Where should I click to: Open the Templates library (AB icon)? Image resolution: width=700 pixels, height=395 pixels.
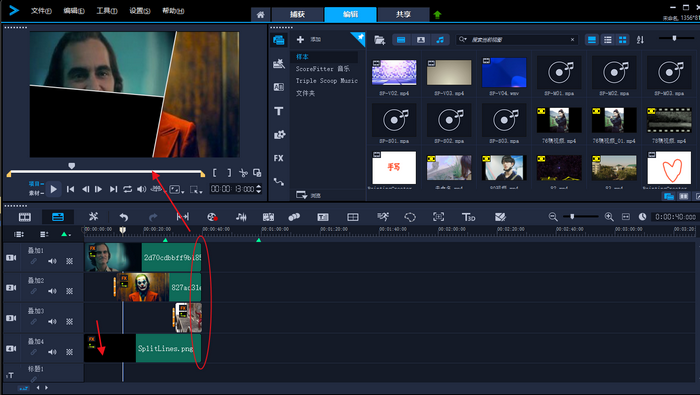279,87
